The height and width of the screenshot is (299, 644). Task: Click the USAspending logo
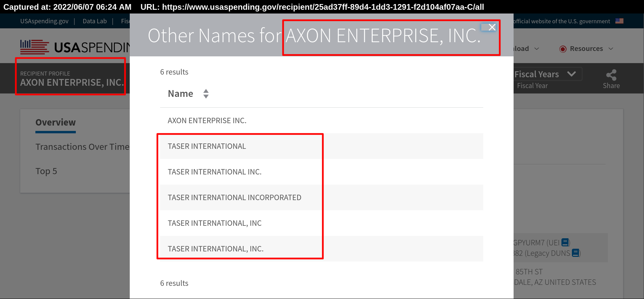click(x=75, y=47)
